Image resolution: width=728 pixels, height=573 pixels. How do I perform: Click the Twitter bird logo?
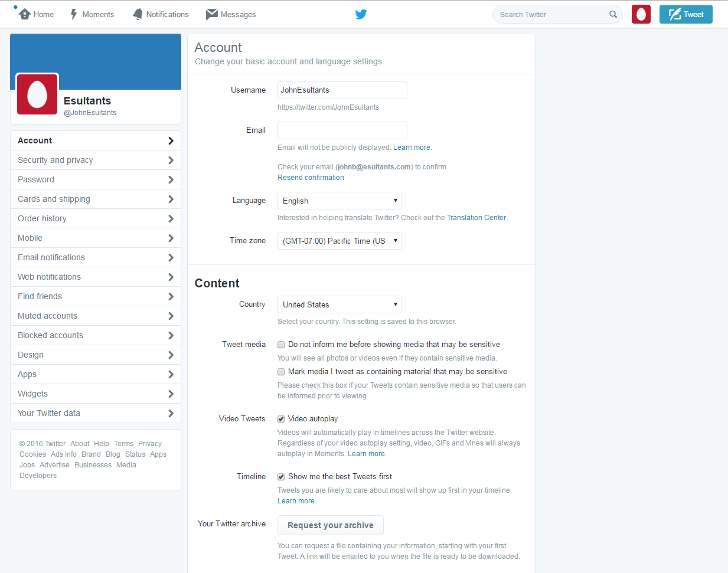(361, 14)
